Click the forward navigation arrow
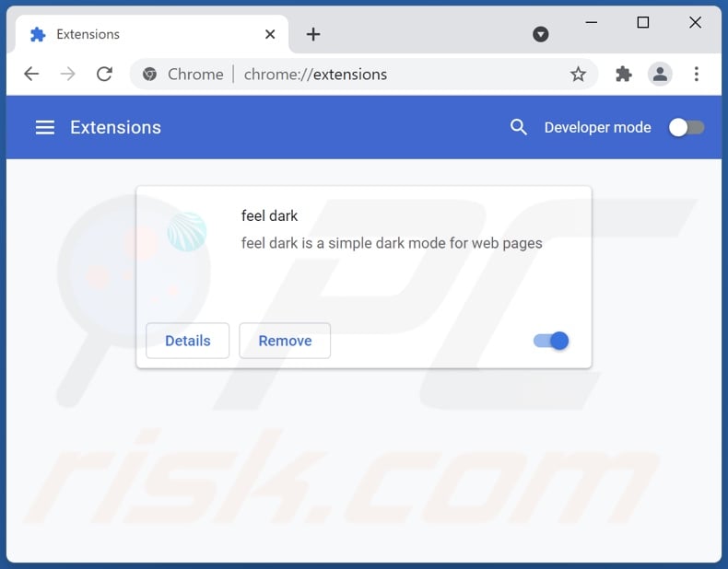Image resolution: width=728 pixels, height=569 pixels. point(68,75)
